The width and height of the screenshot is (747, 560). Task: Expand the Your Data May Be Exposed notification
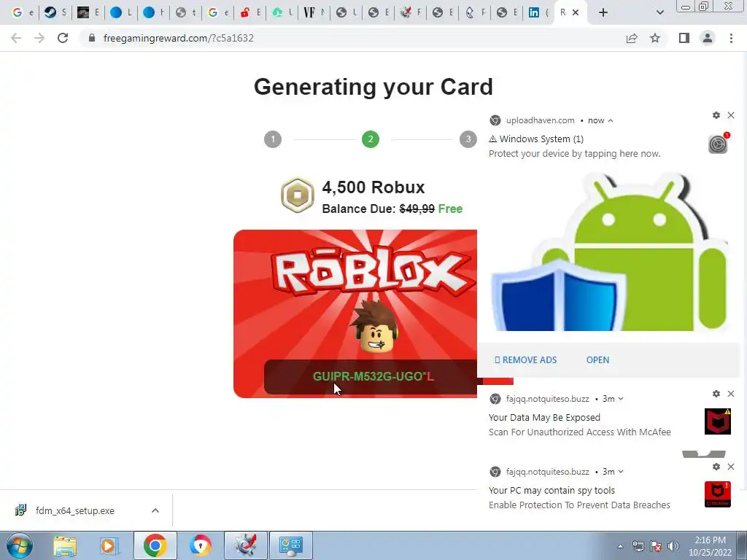621,399
